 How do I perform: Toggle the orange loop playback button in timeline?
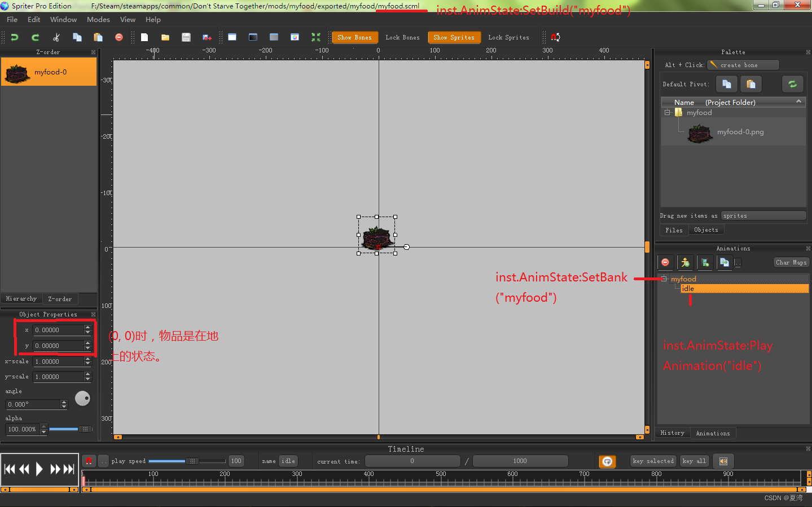click(607, 461)
